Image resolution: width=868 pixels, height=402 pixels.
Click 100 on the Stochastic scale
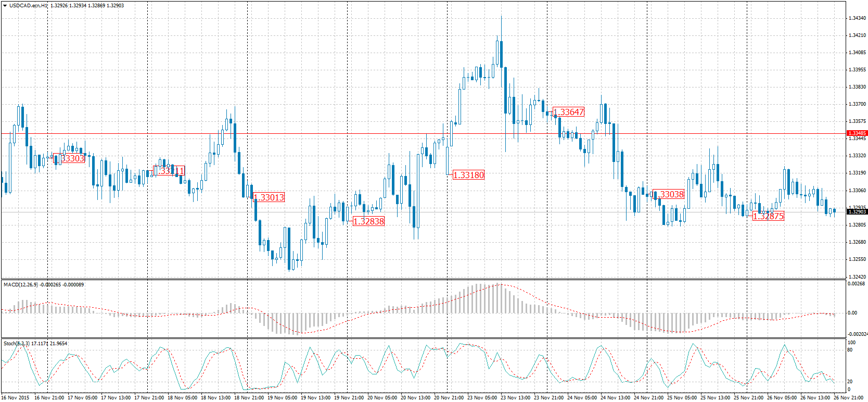click(x=851, y=343)
